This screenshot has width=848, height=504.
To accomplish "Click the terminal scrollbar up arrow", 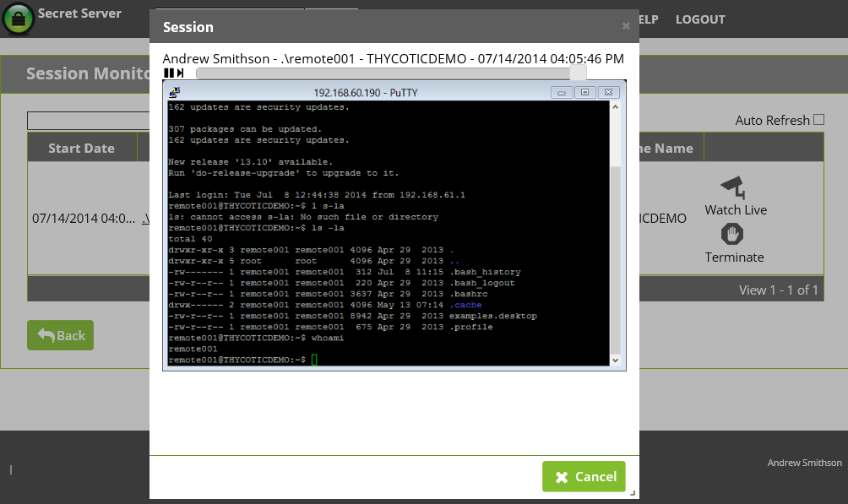I will (615, 107).
